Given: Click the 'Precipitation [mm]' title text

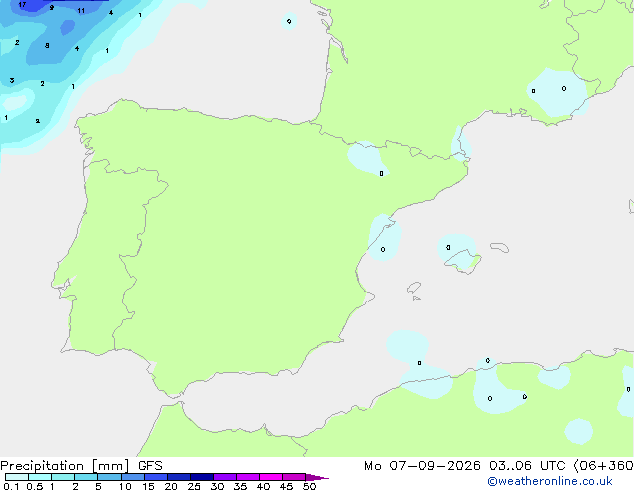Looking at the screenshot, I should [x=65, y=466].
